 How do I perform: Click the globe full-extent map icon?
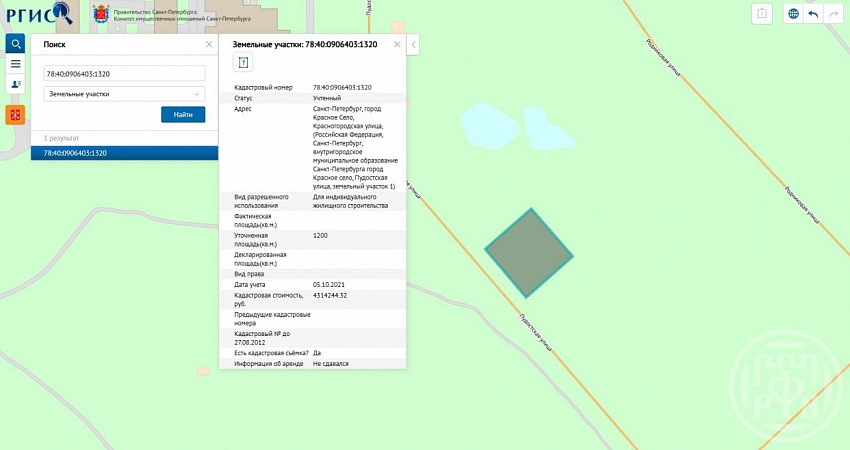[793, 14]
